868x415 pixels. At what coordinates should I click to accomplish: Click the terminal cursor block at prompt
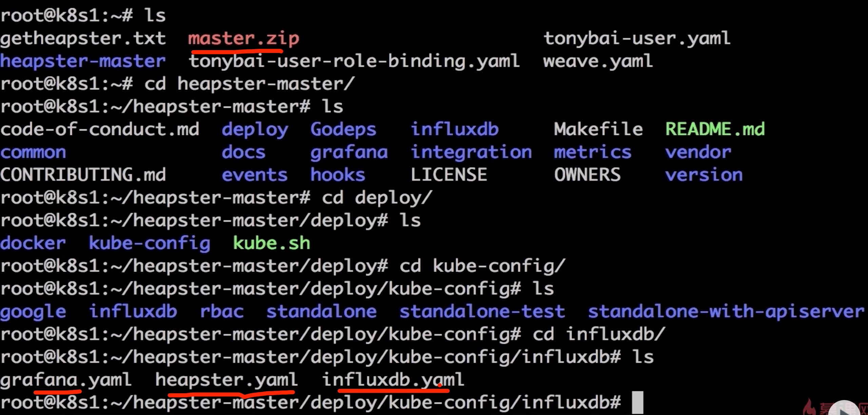tap(637, 402)
